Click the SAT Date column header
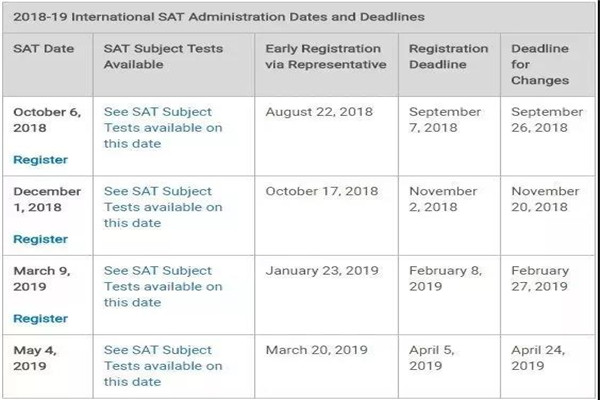This screenshot has width=600, height=400. click(44, 49)
